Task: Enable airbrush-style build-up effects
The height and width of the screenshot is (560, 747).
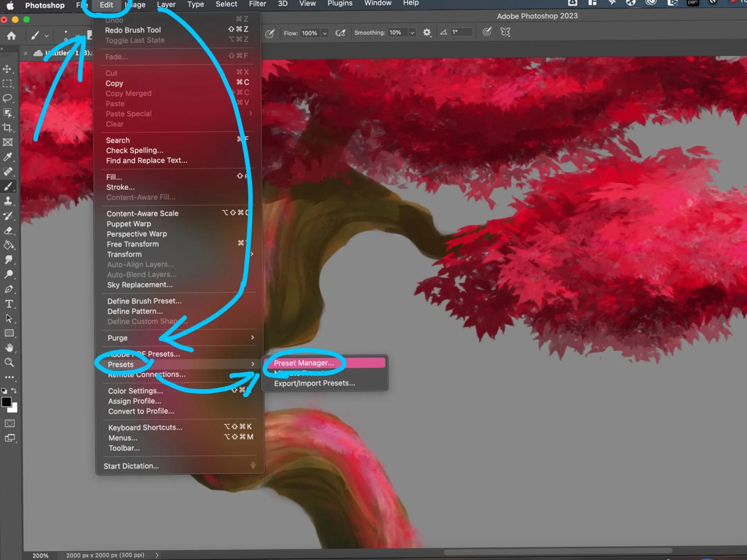Action: (x=340, y=33)
